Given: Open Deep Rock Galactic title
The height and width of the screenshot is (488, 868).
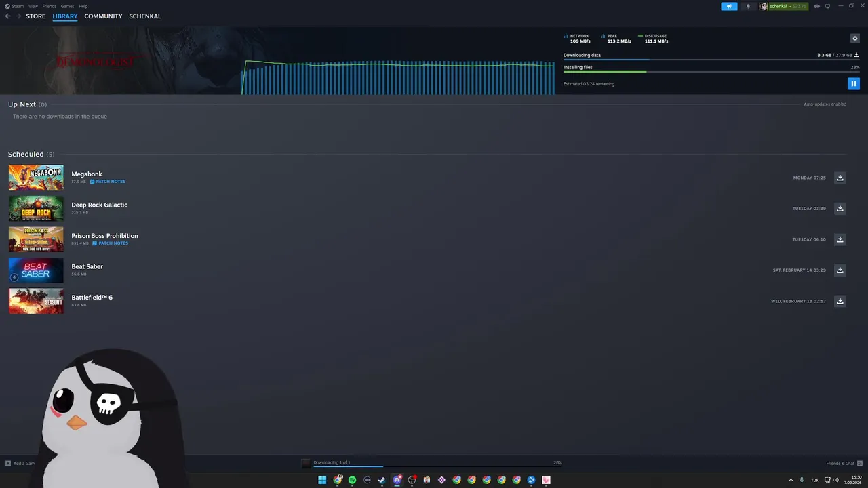Looking at the screenshot, I should click(x=99, y=205).
